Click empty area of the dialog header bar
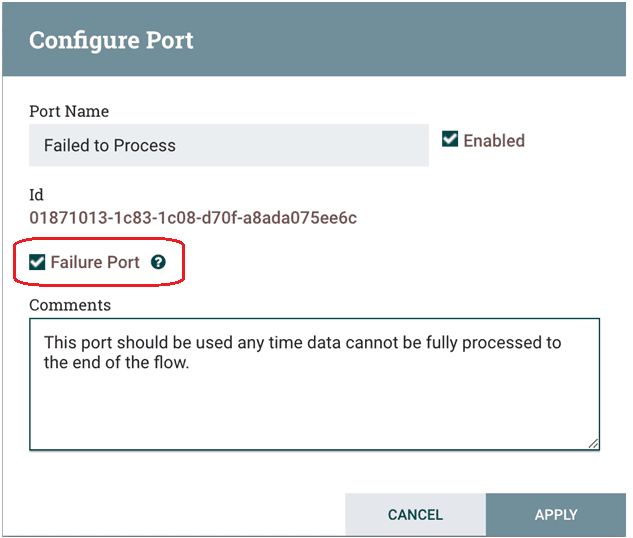The height and width of the screenshot is (538, 633). click(x=404, y=40)
